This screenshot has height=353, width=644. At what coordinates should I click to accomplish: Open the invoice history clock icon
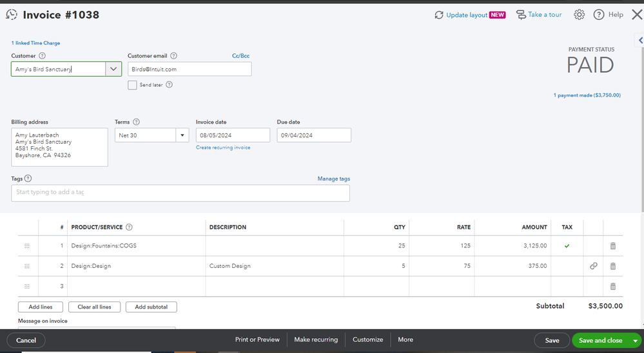coord(12,15)
